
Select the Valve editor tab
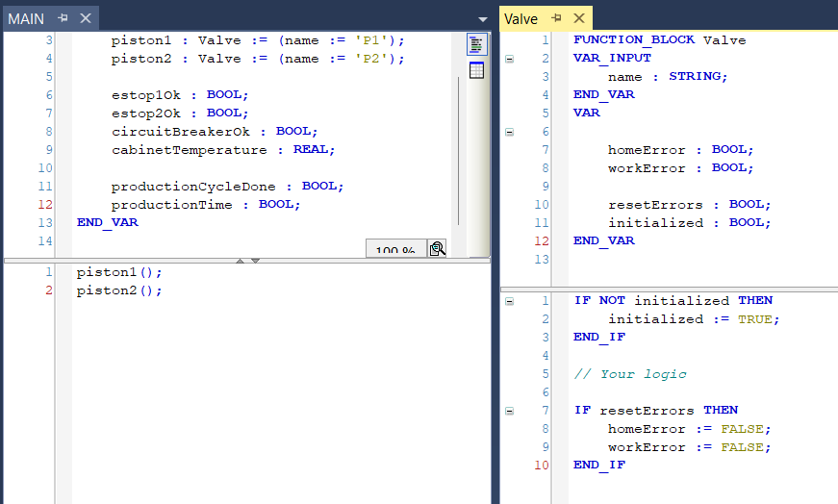(x=521, y=18)
